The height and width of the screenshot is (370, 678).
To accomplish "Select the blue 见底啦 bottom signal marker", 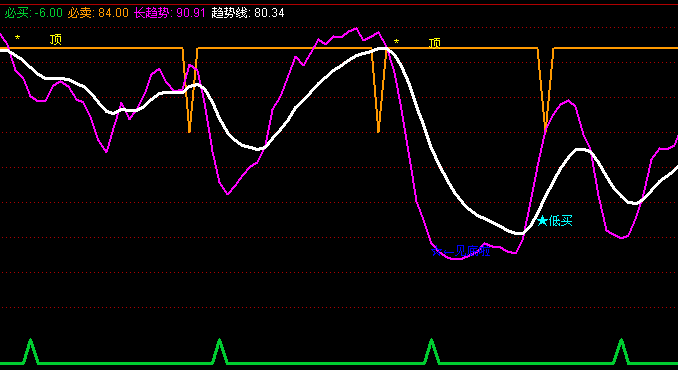I will tap(461, 251).
